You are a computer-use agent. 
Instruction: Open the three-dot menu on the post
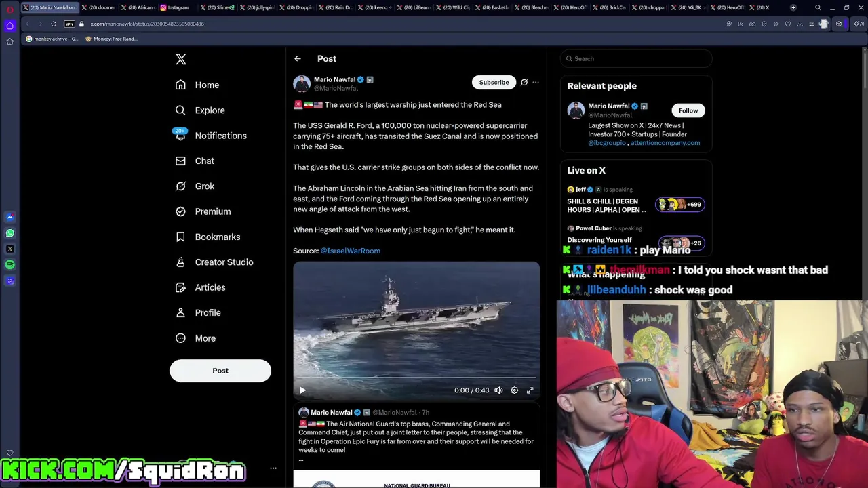pos(536,82)
